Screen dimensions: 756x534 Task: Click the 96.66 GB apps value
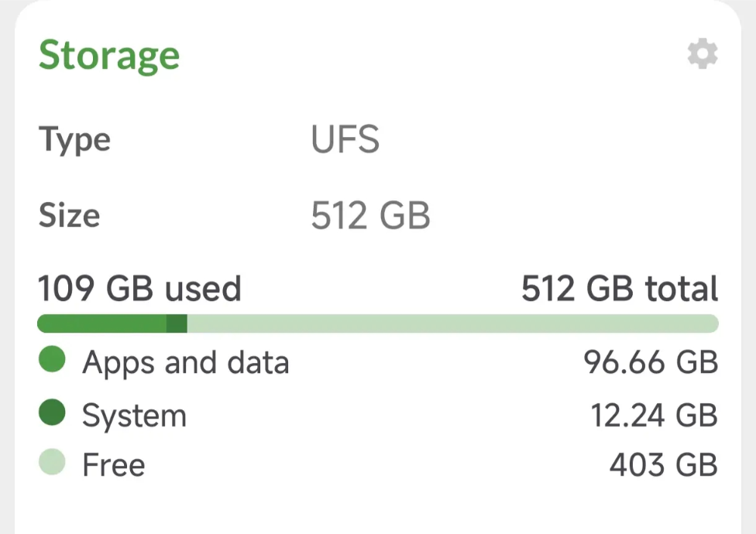[x=651, y=362]
